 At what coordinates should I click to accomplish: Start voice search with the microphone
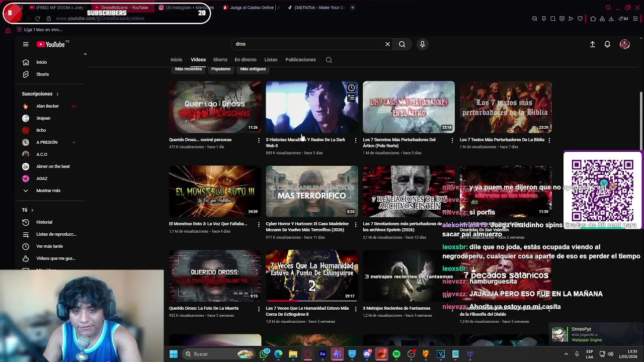pyautogui.click(x=423, y=44)
